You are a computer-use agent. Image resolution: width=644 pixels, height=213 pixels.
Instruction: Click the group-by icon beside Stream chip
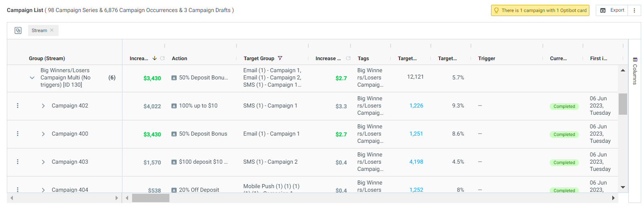(18, 30)
